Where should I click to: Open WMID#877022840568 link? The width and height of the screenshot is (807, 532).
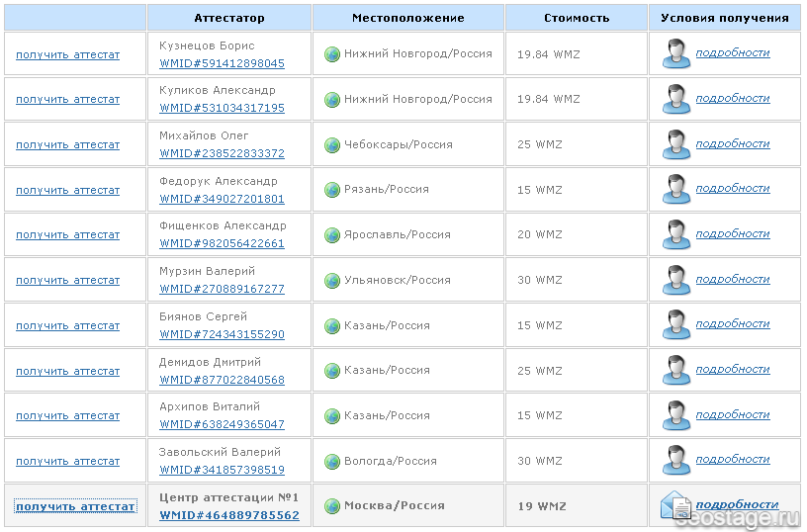pyautogui.click(x=222, y=380)
